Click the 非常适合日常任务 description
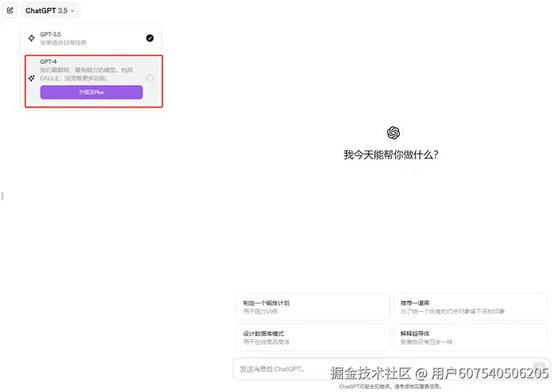Viewport: 560px width, 392px height. pos(63,43)
